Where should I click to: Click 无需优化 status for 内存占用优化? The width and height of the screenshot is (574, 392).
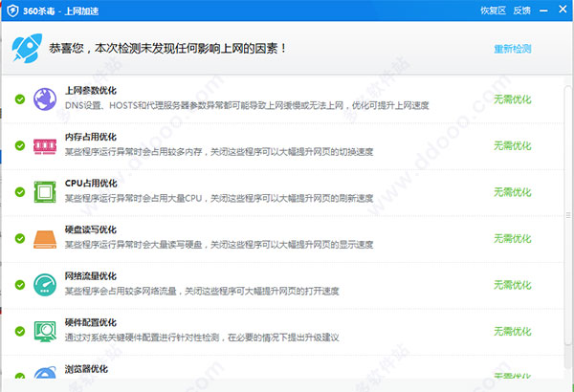pos(512,145)
